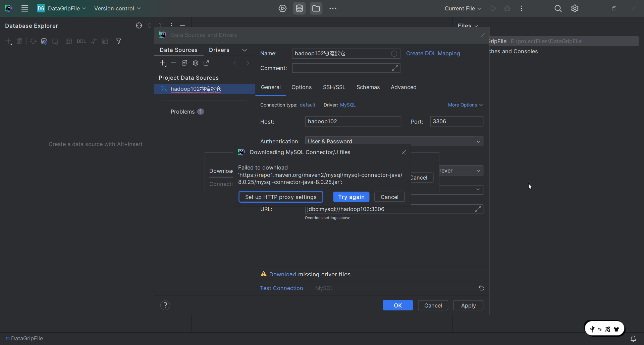The height and width of the screenshot is (345, 644).
Task: Click the table editor icon in Database Explorer
Action: (x=69, y=41)
